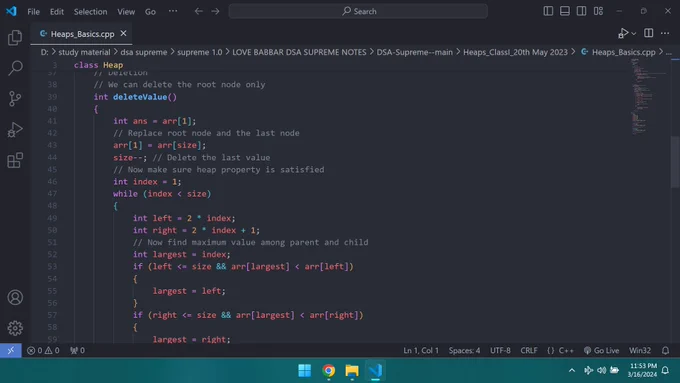Click the Win32 configuration in status bar
This screenshot has width=680, height=383.
point(640,350)
